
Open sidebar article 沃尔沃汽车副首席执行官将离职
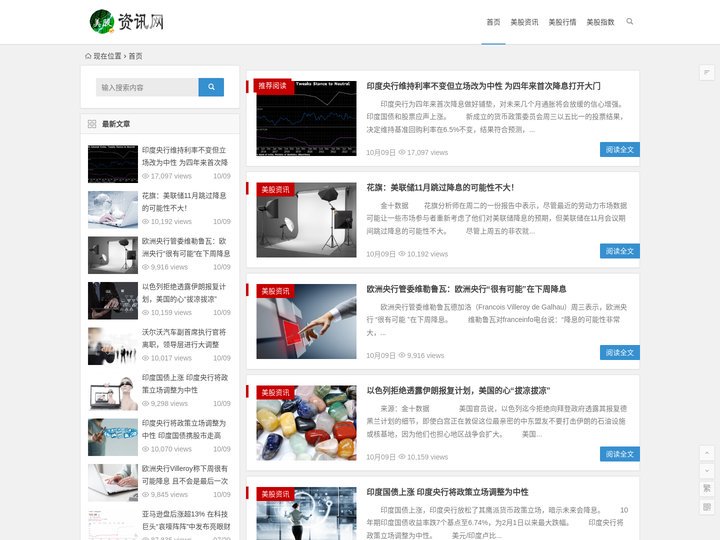point(184,338)
